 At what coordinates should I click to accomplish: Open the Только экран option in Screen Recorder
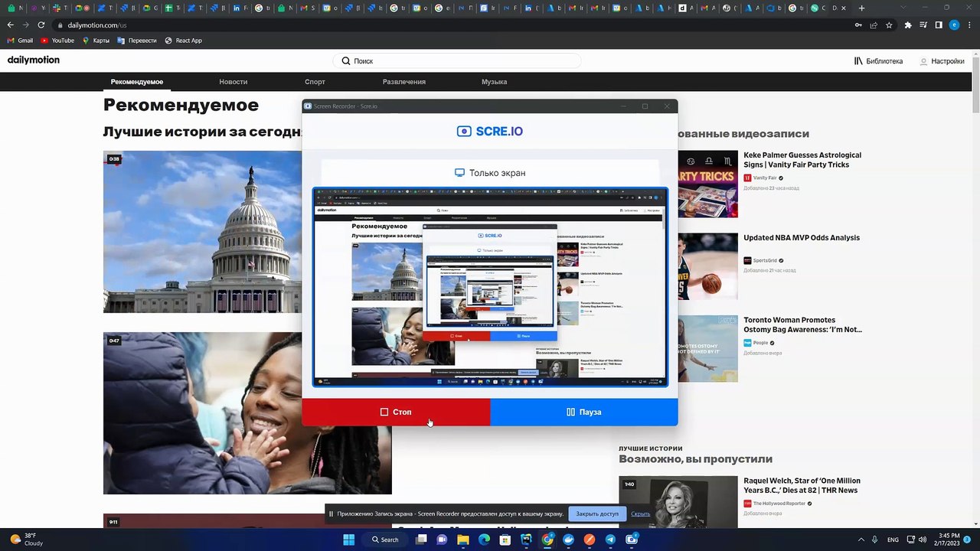click(490, 173)
